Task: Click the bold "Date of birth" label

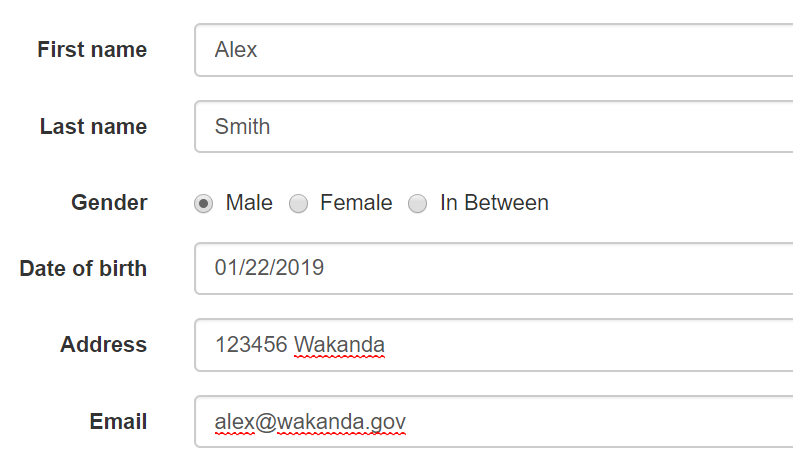Action: tap(83, 268)
